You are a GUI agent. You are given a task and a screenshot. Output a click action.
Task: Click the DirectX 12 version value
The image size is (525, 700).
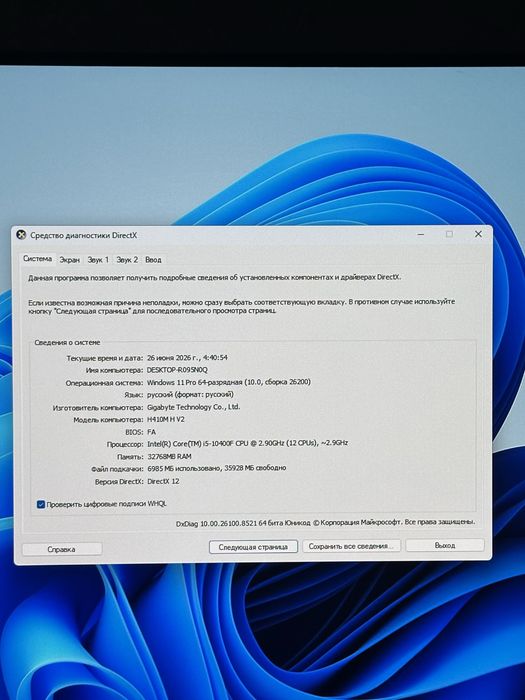(163, 482)
